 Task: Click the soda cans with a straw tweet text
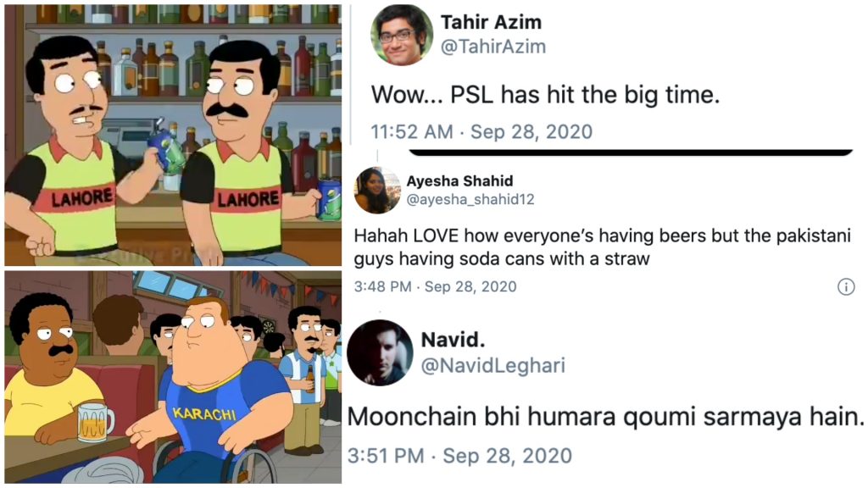[602, 247]
